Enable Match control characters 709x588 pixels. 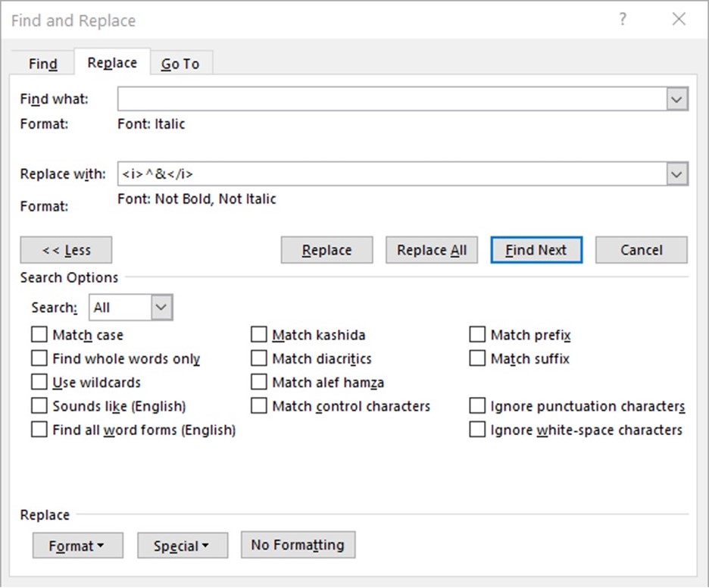pyautogui.click(x=258, y=405)
